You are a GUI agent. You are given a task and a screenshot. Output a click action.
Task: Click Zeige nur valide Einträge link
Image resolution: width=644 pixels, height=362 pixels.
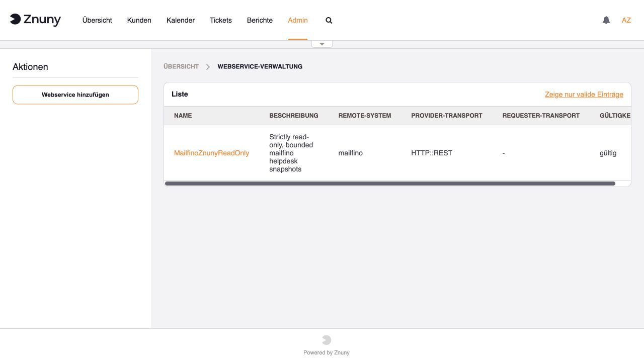coord(584,94)
